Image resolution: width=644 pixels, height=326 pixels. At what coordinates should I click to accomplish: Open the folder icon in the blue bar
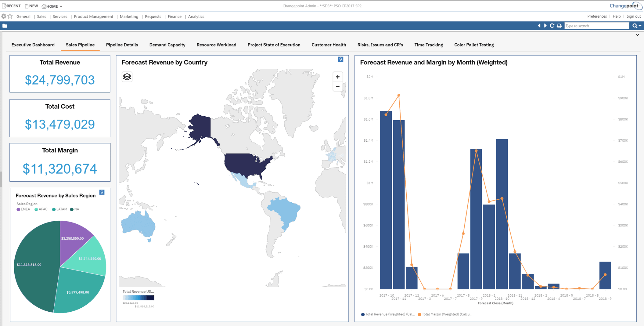click(x=5, y=26)
